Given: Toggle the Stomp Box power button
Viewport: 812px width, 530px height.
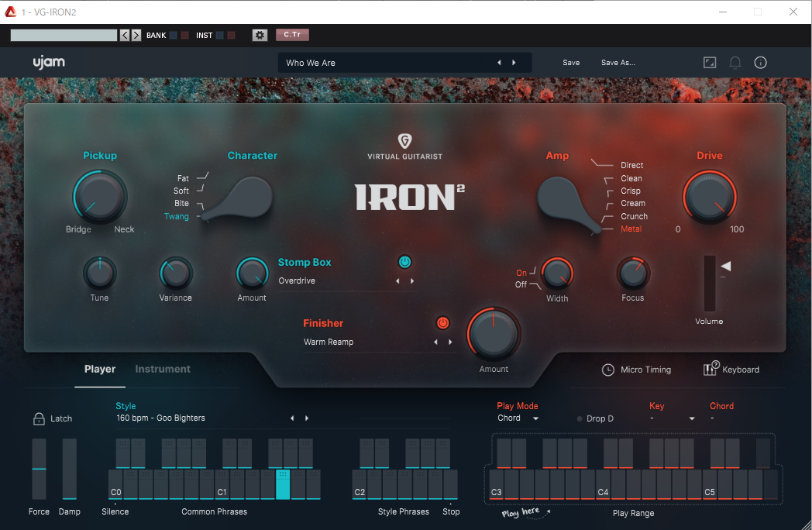Looking at the screenshot, I should click(x=404, y=262).
